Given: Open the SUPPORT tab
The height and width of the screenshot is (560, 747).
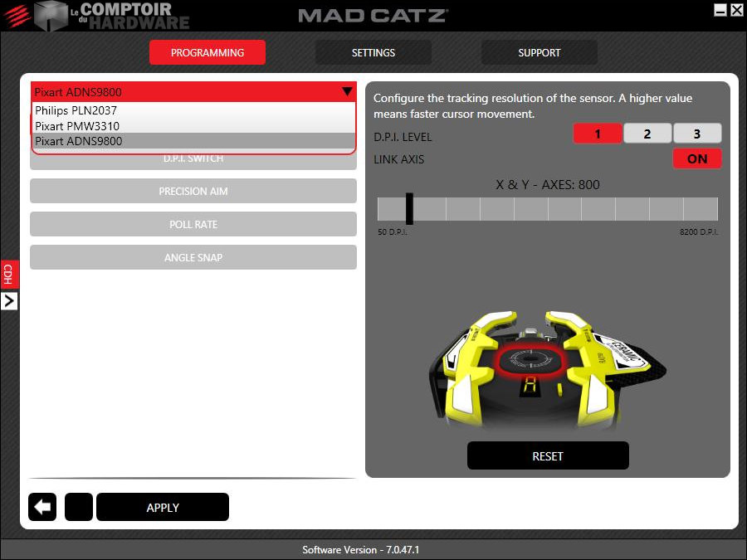Looking at the screenshot, I should 539,52.
